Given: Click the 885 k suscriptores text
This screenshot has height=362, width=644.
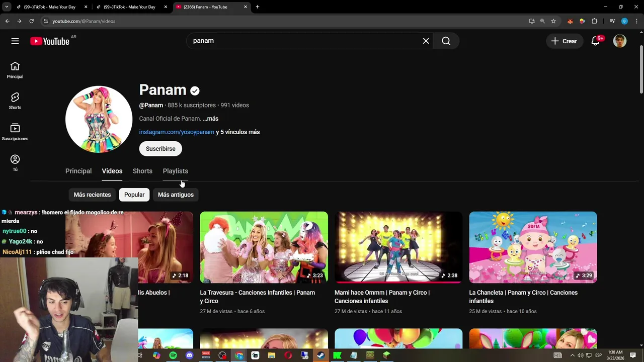Looking at the screenshot, I should tap(192, 105).
